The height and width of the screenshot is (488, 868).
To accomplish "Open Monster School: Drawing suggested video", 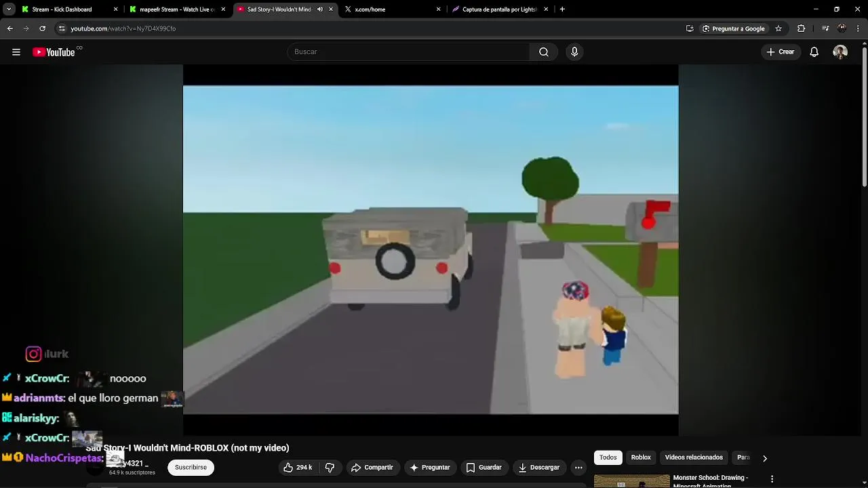I will coord(710,481).
